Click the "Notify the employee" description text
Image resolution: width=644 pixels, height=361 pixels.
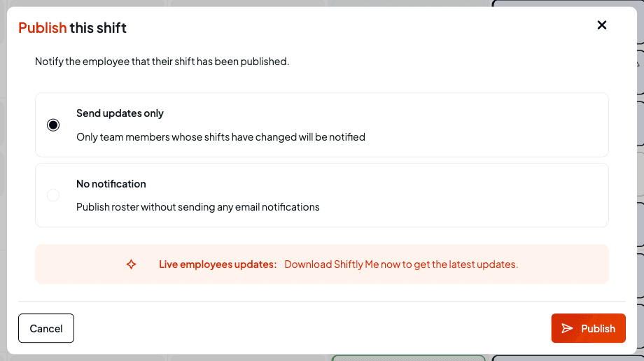point(162,61)
